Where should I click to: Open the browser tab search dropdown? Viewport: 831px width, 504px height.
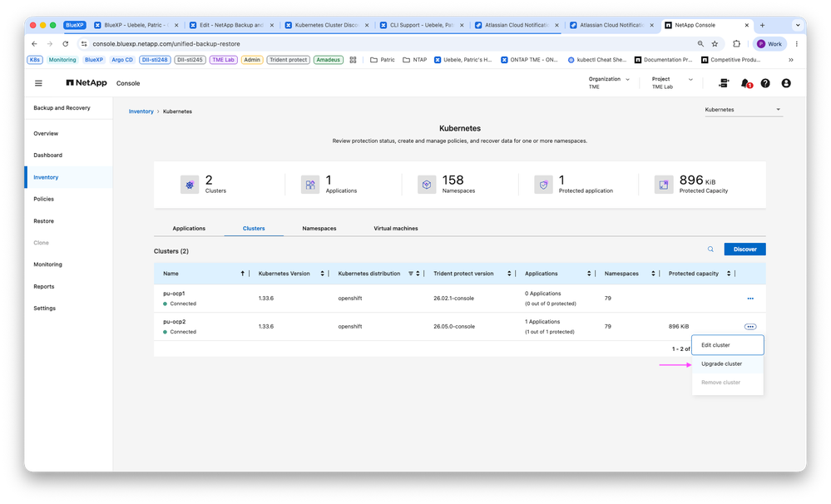point(798,25)
